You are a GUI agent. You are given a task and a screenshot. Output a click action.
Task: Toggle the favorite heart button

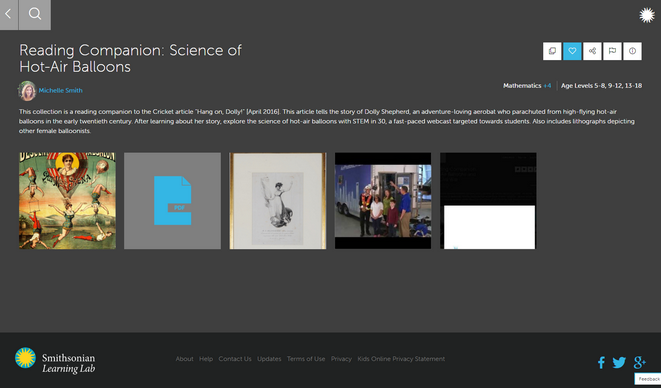[x=572, y=51]
